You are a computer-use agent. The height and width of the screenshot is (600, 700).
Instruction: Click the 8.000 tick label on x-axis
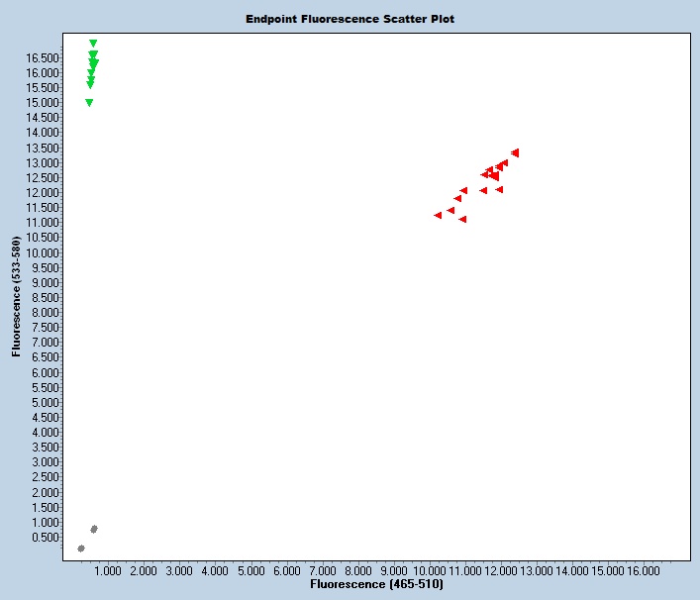pyautogui.click(x=357, y=571)
